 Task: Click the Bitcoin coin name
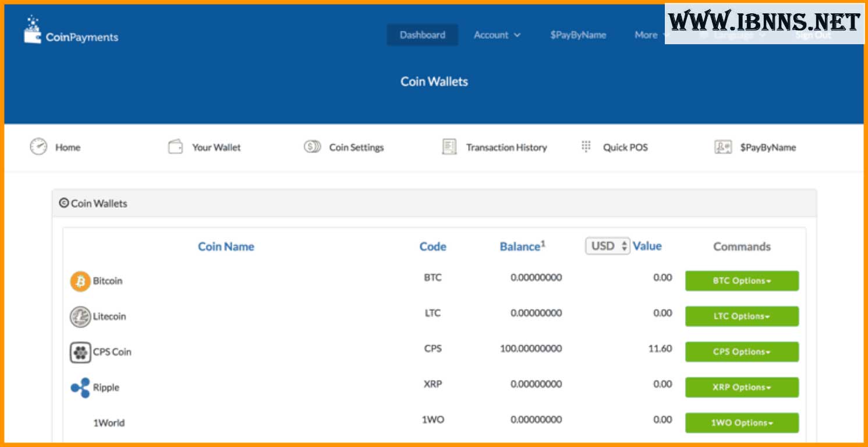coord(108,281)
